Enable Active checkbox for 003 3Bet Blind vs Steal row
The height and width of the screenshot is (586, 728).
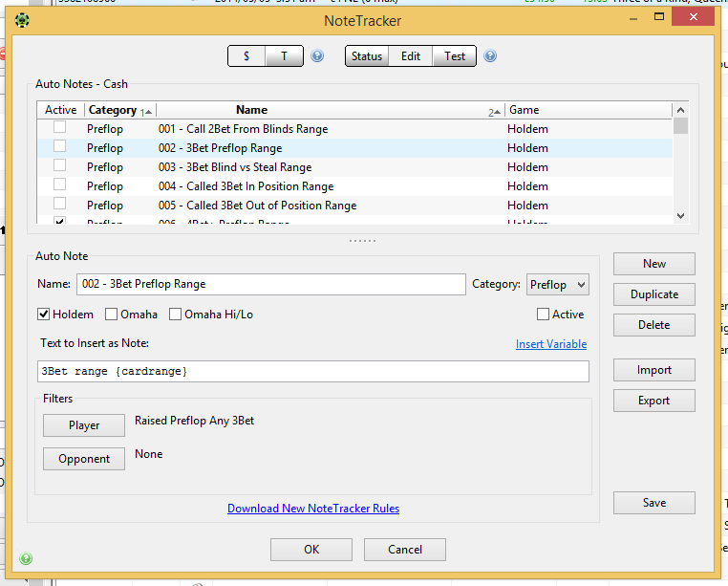59,165
